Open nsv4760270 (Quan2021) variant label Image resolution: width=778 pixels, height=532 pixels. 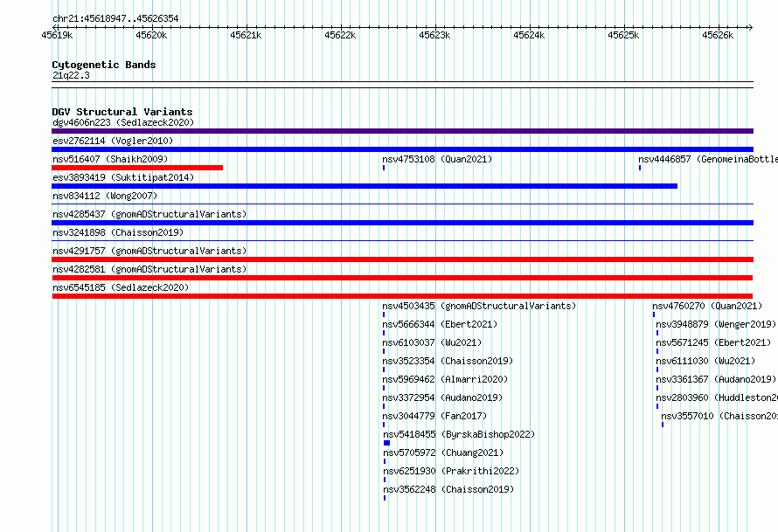coord(707,306)
